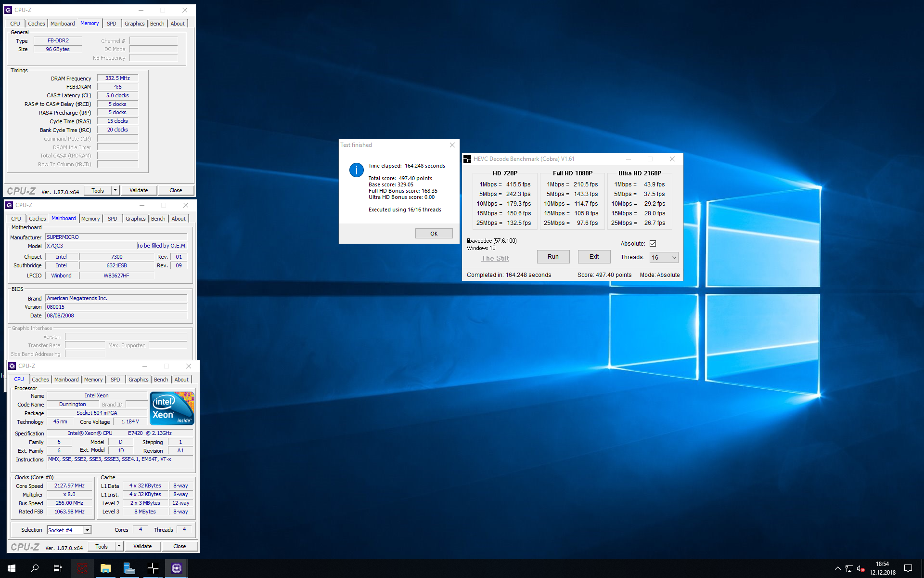Viewport: 924px width, 578px height.
Task: Click Tools button in top CPU-Z window
Action: point(98,190)
